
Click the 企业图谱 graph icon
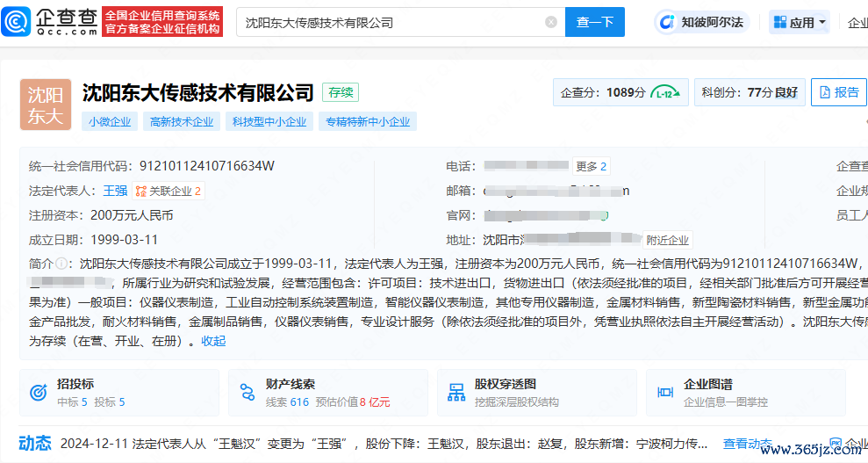[x=665, y=392]
